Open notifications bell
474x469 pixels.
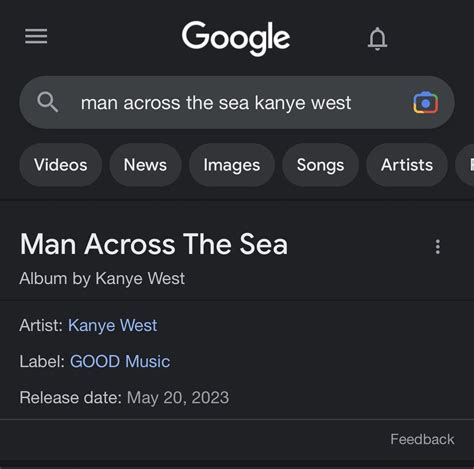tap(377, 39)
